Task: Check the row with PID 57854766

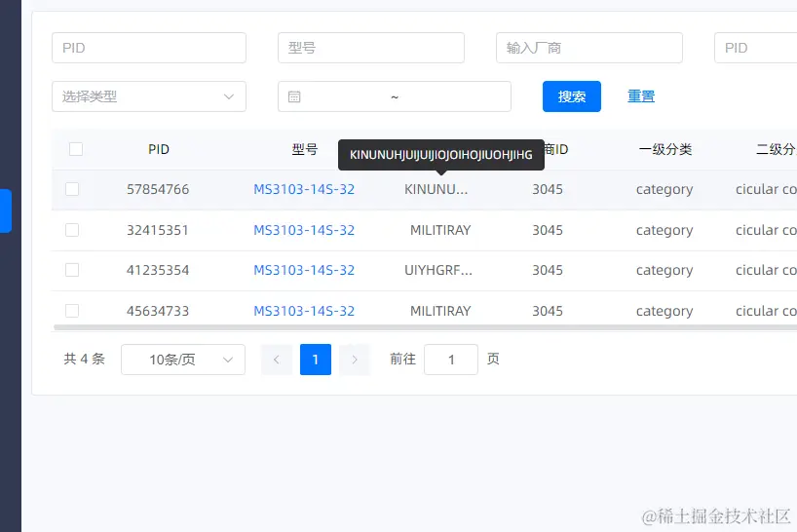Action: tap(72, 189)
